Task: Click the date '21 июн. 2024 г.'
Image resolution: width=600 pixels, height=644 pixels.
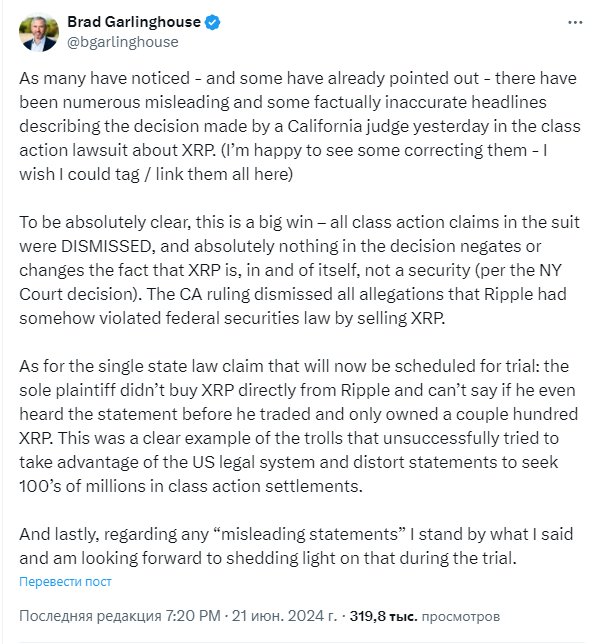Action: pos(284,616)
